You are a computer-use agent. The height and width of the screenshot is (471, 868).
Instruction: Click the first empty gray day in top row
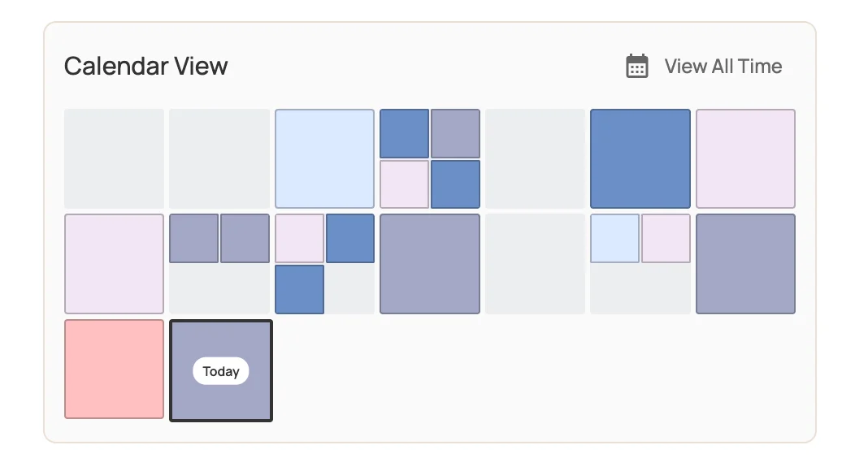click(x=115, y=158)
